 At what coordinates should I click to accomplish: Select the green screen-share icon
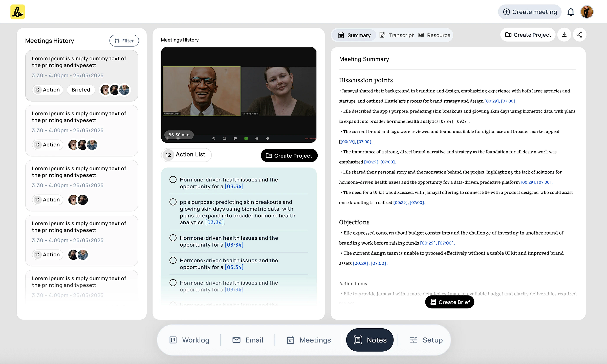(x=246, y=139)
